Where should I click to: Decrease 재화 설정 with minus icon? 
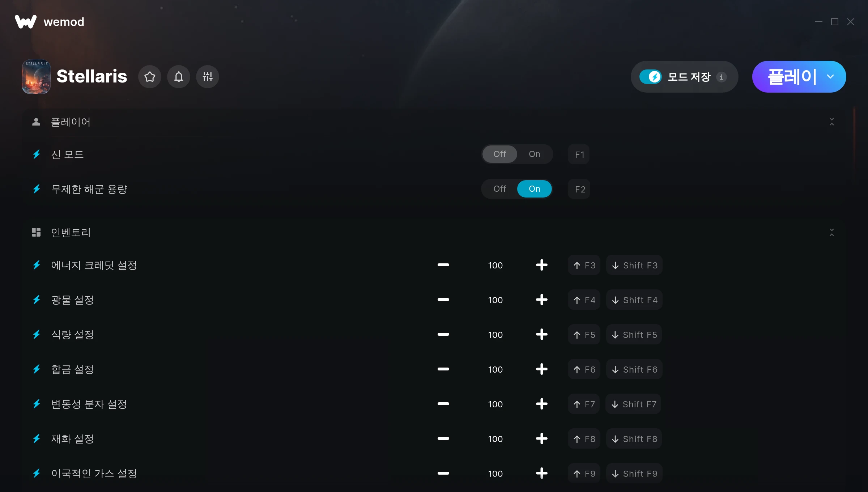(443, 439)
